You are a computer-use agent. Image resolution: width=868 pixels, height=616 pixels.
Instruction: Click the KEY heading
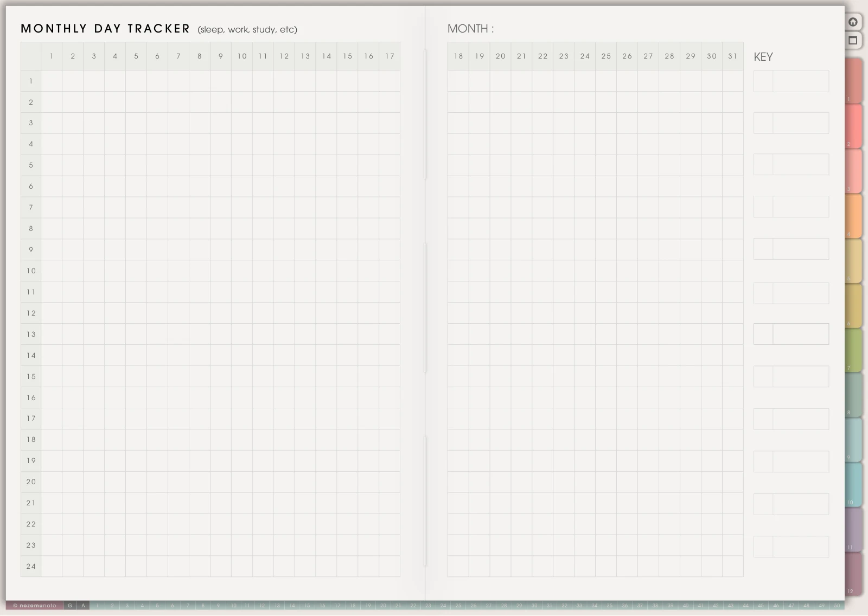[763, 57]
